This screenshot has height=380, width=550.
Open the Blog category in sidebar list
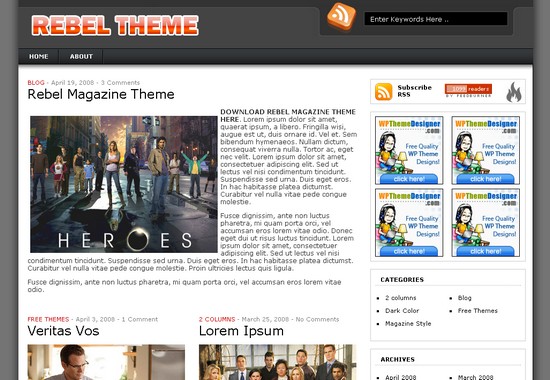point(464,298)
